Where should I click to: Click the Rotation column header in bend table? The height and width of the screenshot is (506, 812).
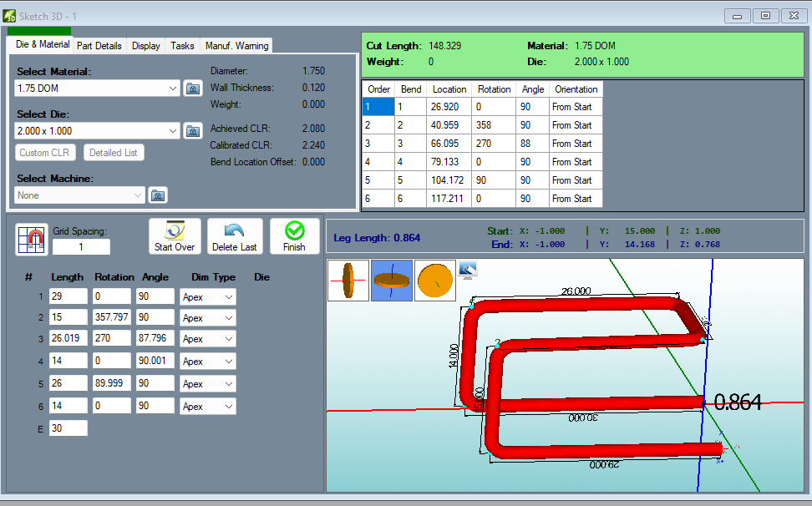(494, 89)
